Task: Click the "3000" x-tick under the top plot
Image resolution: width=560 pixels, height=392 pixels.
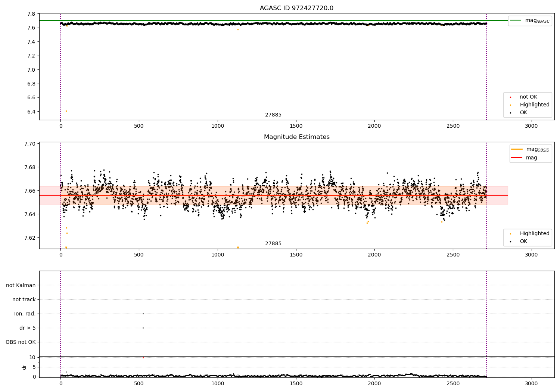Action: (531, 126)
